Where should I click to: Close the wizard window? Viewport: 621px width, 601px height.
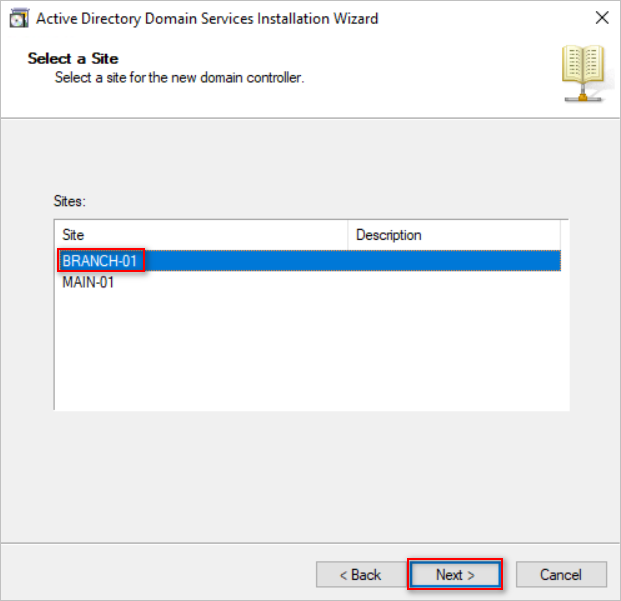[x=602, y=18]
